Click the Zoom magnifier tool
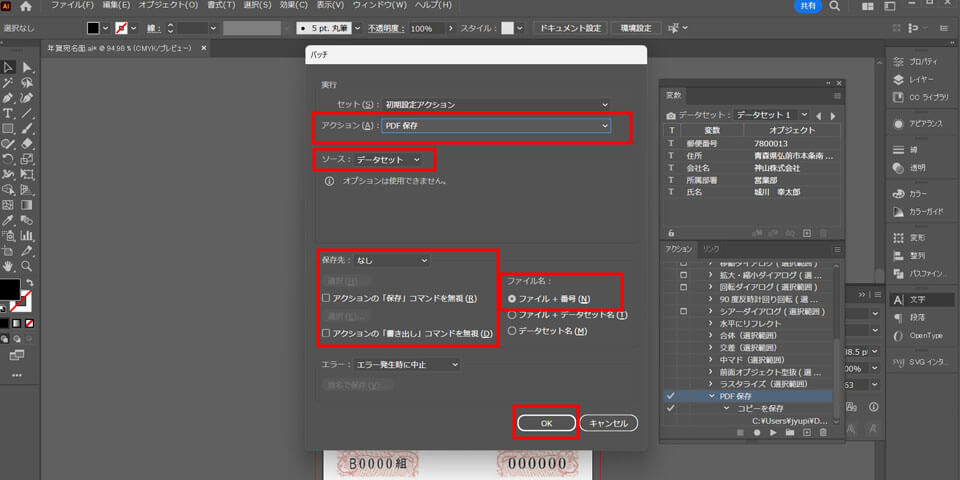The height and width of the screenshot is (480, 960). pos(27,267)
